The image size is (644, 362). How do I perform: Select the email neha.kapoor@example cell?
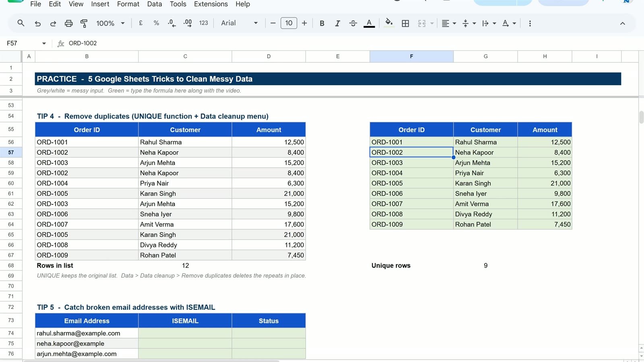click(x=87, y=343)
